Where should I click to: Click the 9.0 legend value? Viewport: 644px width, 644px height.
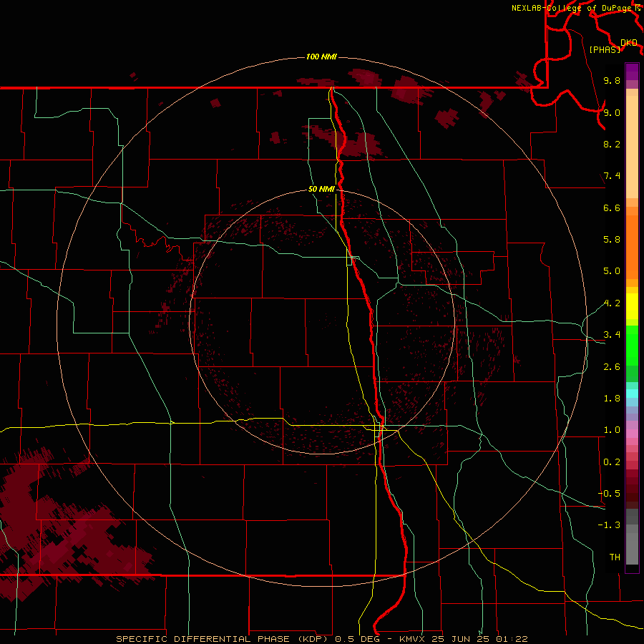coord(612,112)
